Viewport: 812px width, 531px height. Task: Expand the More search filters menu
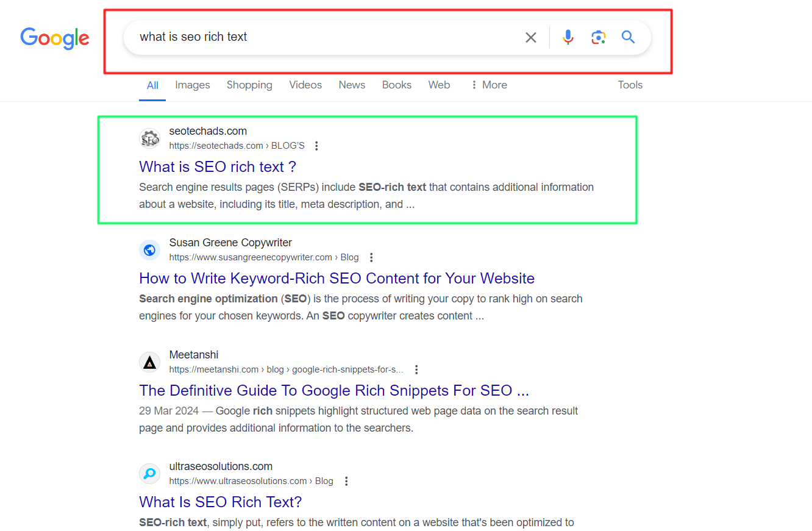(489, 85)
